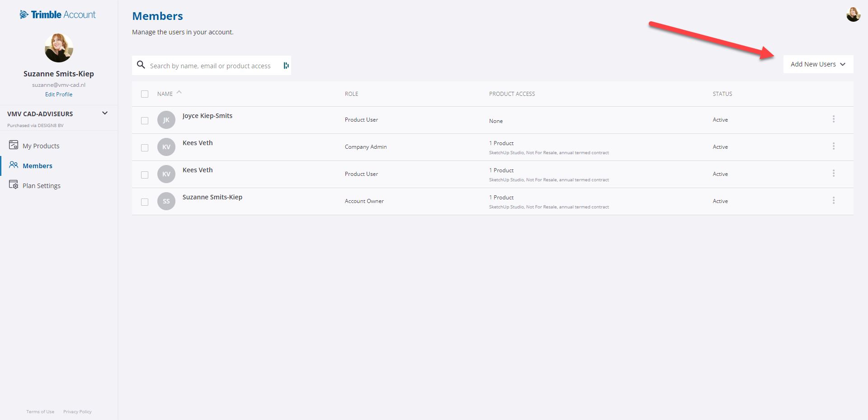Screen dimensions: 868x420
Task: Open the profile avatar menu at top right
Action: click(853, 14)
